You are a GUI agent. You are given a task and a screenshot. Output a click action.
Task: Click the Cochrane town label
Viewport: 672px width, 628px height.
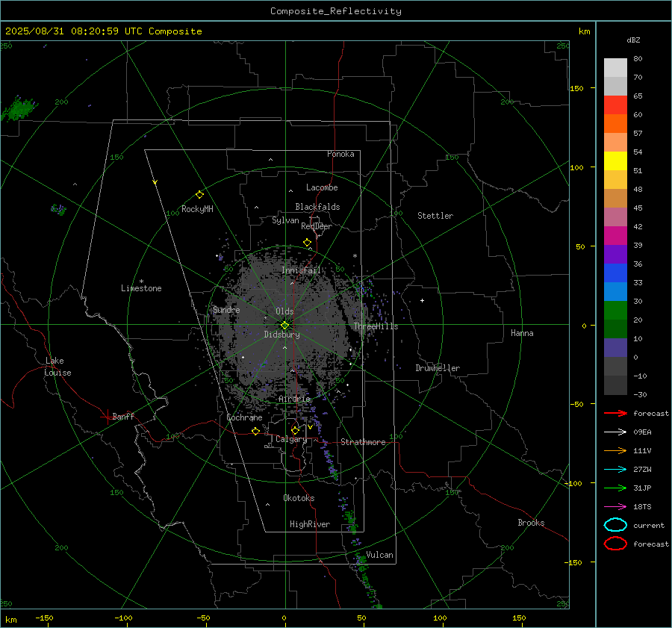(x=244, y=417)
